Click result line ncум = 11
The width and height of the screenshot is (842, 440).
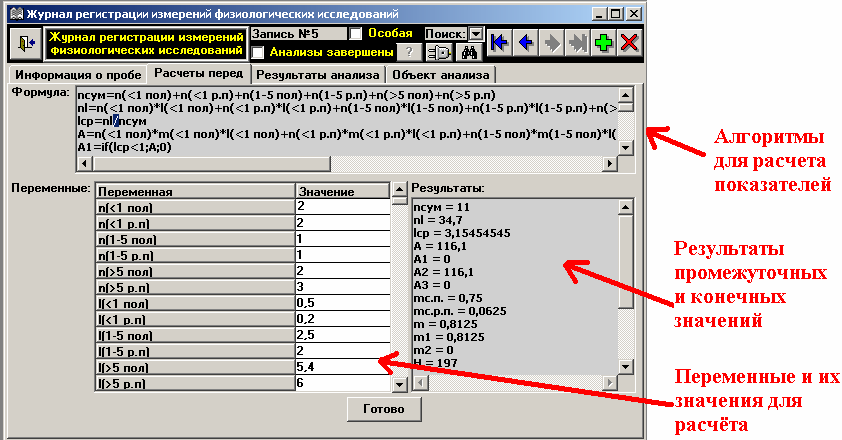tap(441, 207)
